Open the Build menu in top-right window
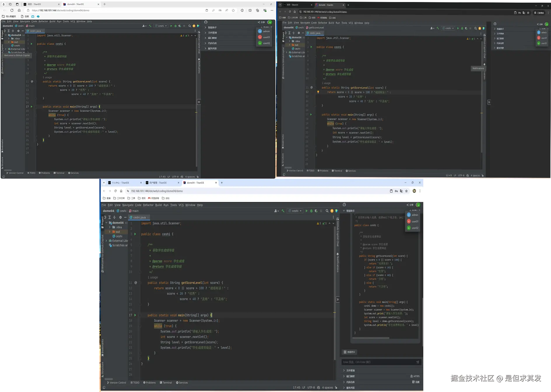Image resolution: width=551 pixels, height=392 pixels. tap(331, 23)
